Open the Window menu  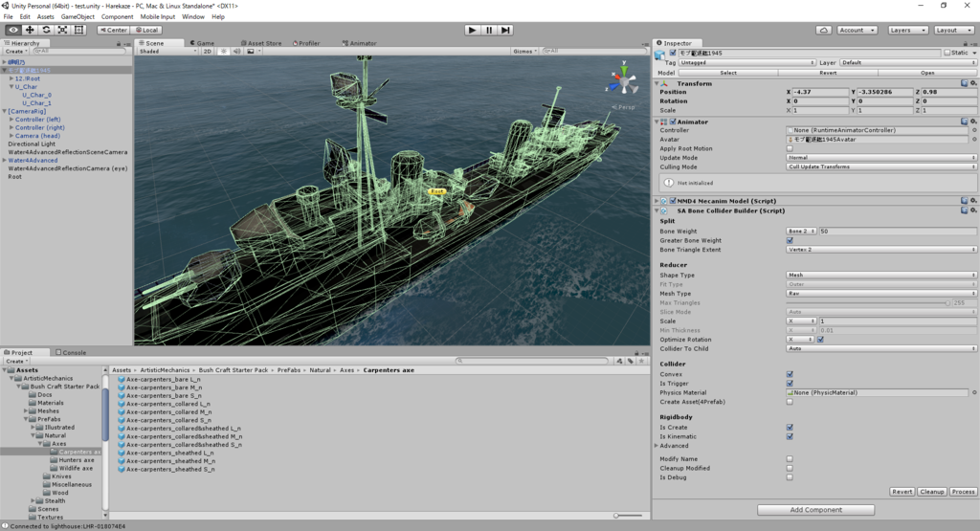(x=193, y=17)
